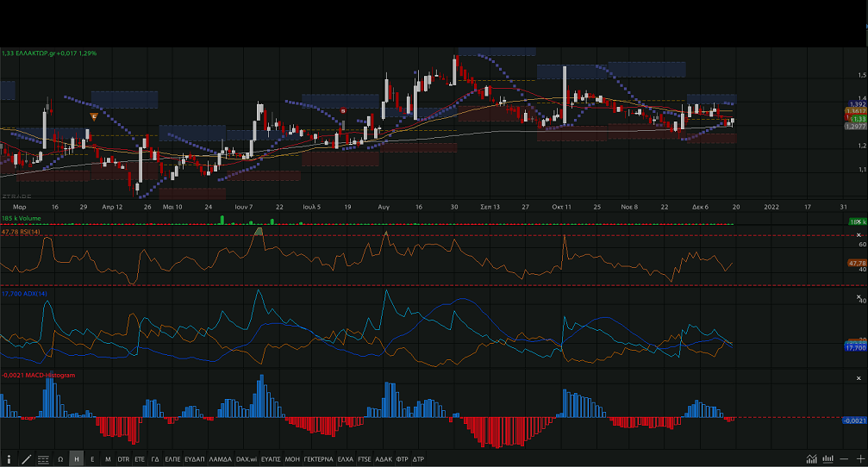Image resolution: width=868 pixels, height=467 pixels.
Task: Click the underlined bar chart icon
Action: 827,459
